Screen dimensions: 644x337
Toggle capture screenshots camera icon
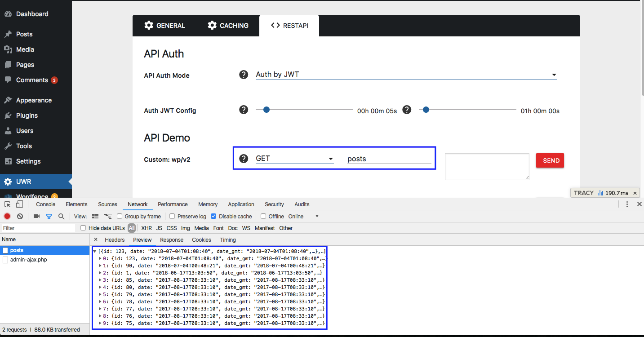(37, 216)
